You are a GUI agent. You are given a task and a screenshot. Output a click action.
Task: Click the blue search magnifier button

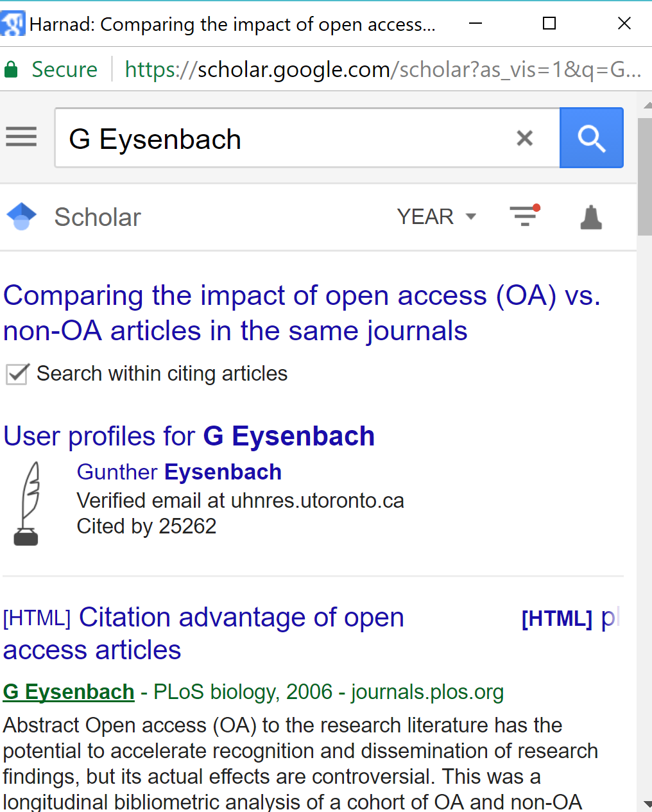[x=591, y=138]
